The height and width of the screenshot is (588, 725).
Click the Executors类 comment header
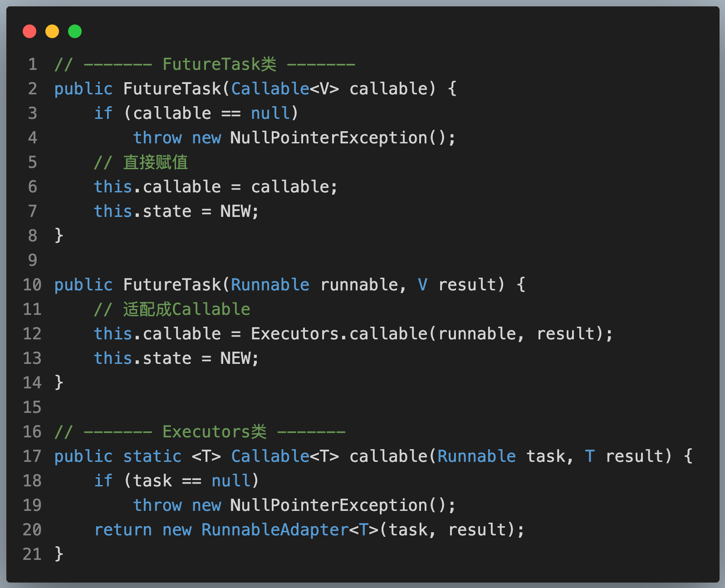click(x=214, y=432)
